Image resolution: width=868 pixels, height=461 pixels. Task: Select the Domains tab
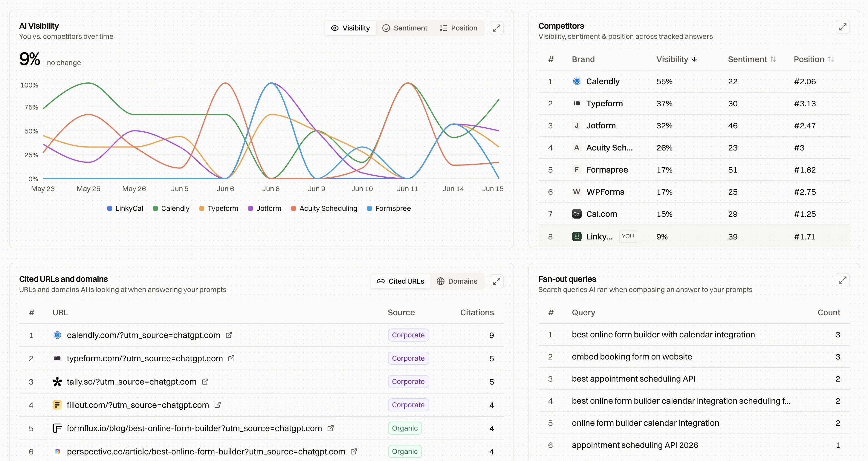point(457,281)
